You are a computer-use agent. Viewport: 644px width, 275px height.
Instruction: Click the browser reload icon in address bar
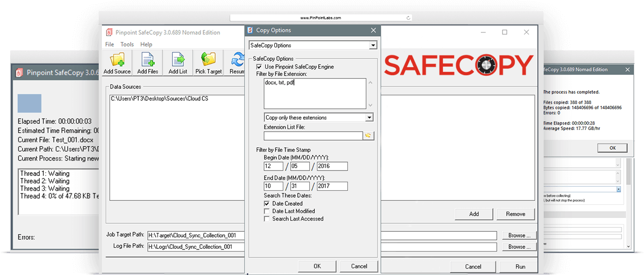point(408,18)
